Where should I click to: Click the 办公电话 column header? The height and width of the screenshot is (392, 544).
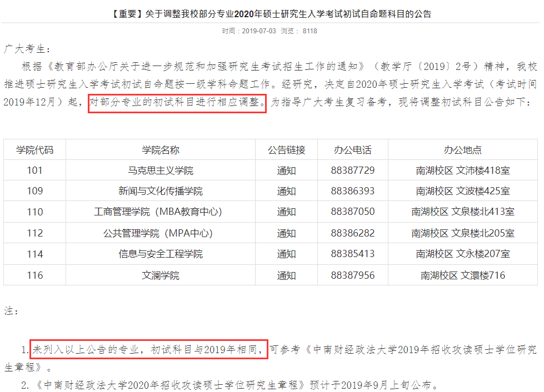click(352, 150)
